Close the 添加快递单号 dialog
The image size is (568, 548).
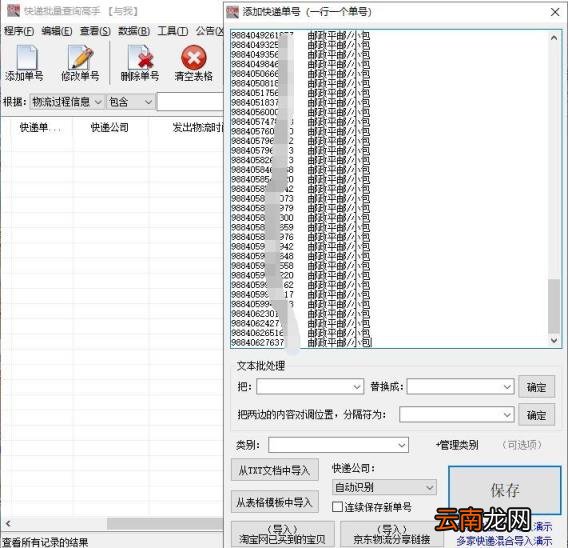(x=555, y=12)
